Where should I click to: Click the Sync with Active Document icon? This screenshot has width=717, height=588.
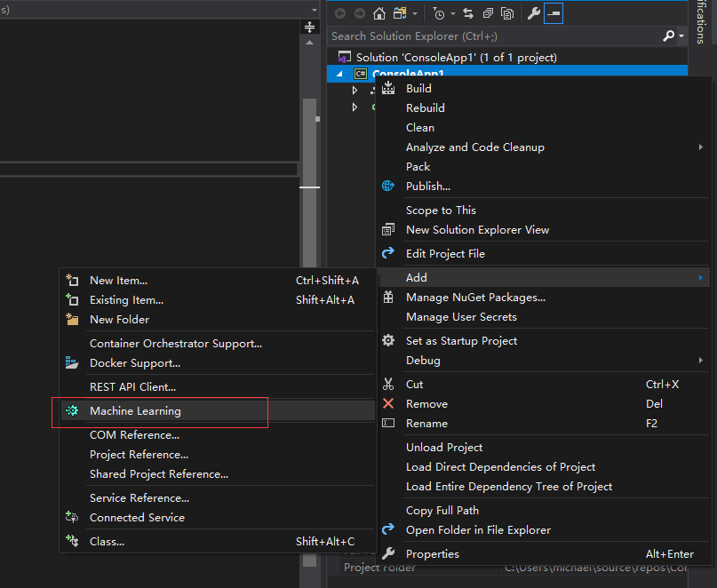[x=468, y=13]
